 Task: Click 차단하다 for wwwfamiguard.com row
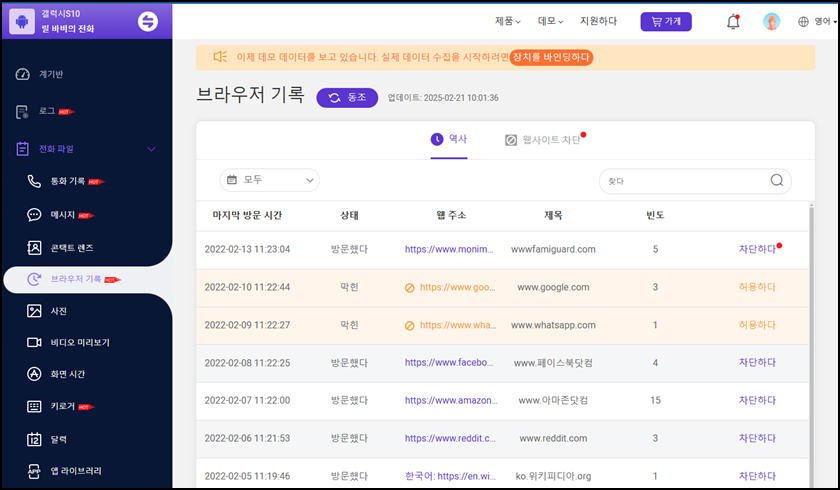(x=757, y=249)
